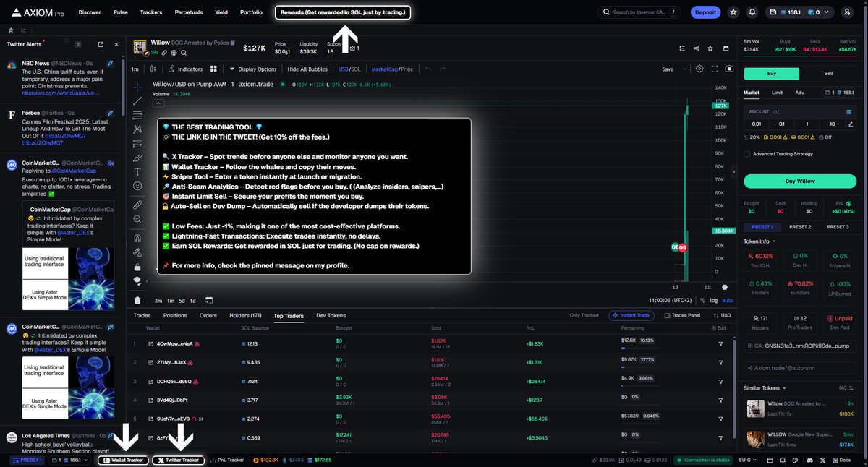Click the share icon in token header
Image resolution: width=868 pixels, height=467 pixels.
696,48
